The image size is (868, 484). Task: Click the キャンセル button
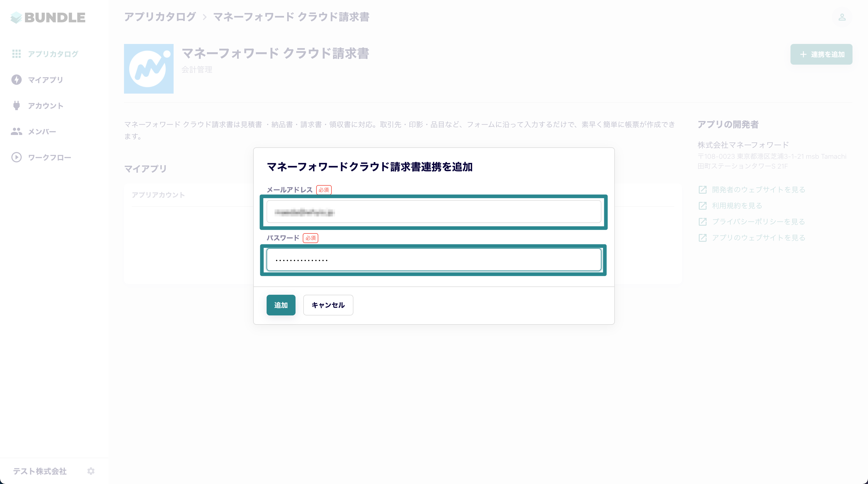point(328,305)
